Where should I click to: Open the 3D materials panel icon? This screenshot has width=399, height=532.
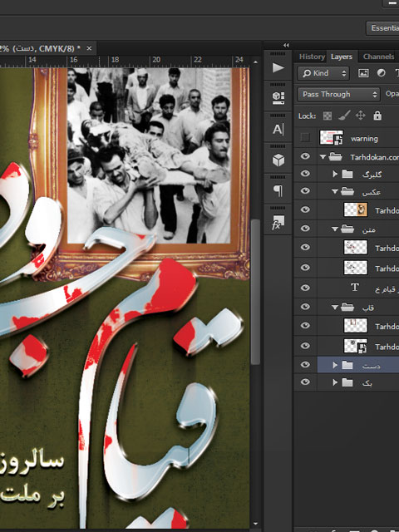coord(278,98)
